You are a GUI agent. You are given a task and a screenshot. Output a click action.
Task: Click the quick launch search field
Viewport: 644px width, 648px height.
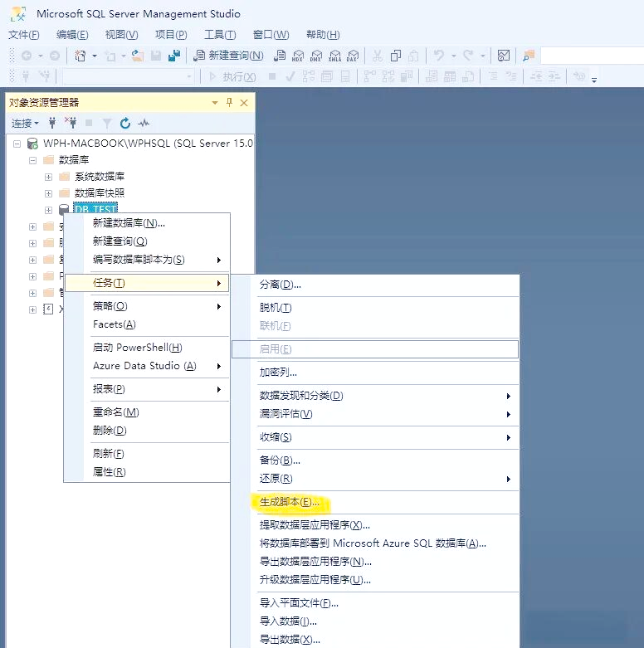point(592,56)
